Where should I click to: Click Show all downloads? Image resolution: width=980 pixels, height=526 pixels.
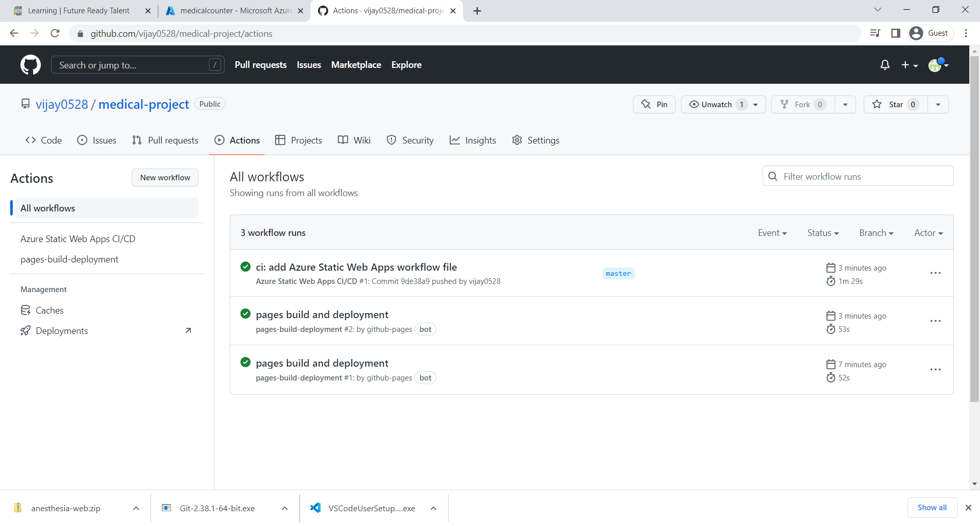tap(932, 508)
